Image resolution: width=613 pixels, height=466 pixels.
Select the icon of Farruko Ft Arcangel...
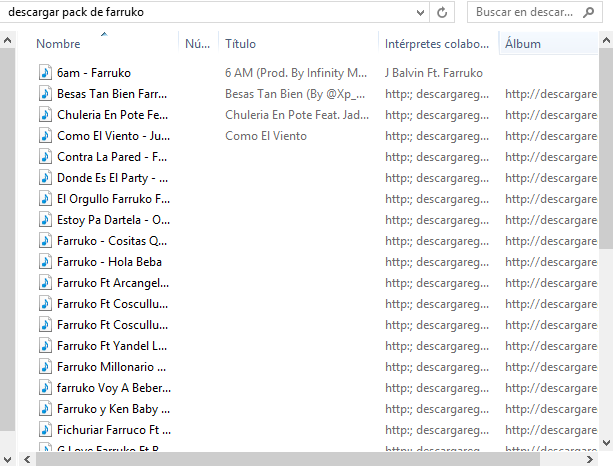pos(45,283)
